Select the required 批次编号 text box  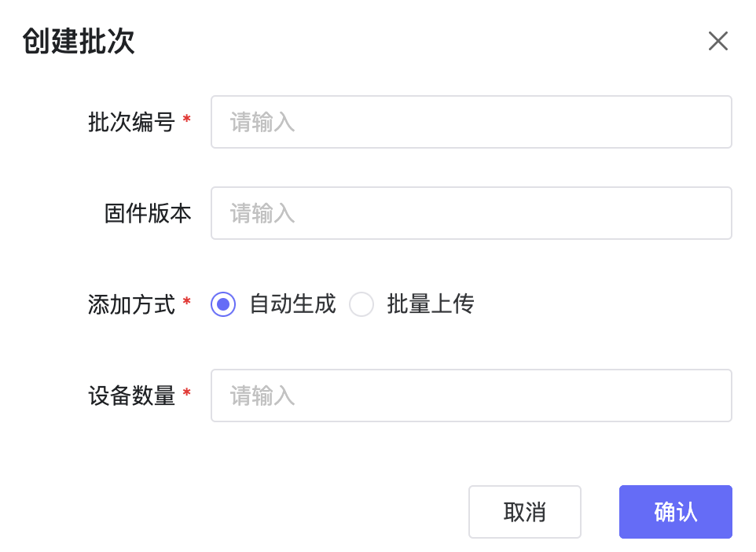pos(470,122)
